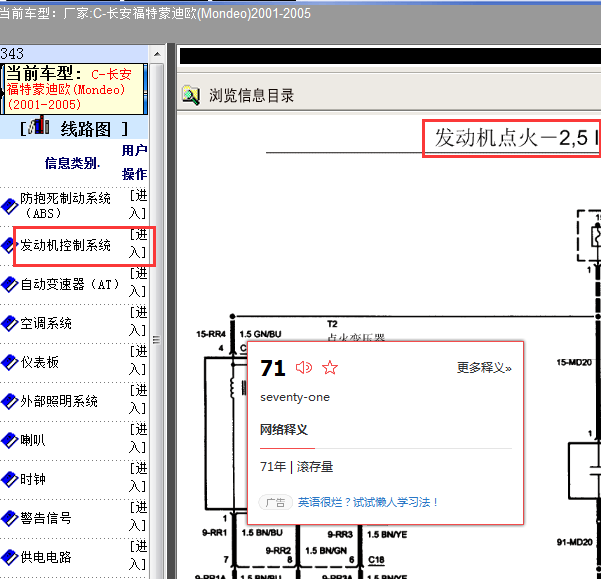Click the 1.5 GN/BU wire label
The height and width of the screenshot is (579, 601).
(261, 335)
